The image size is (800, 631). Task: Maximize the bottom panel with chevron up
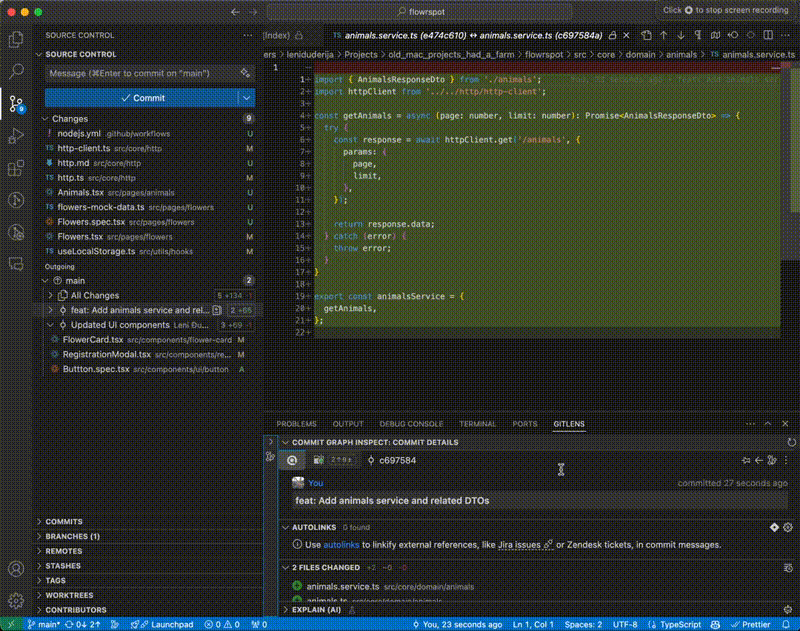click(x=768, y=424)
